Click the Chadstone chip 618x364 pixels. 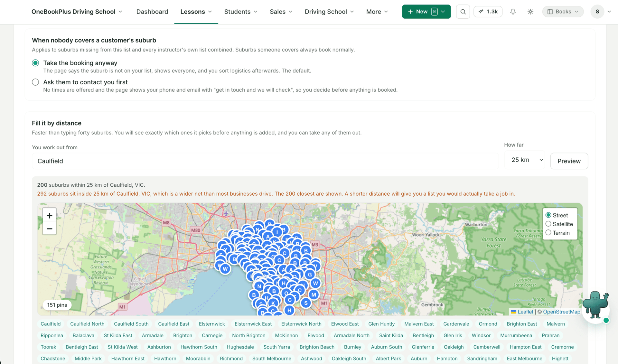coord(53,359)
